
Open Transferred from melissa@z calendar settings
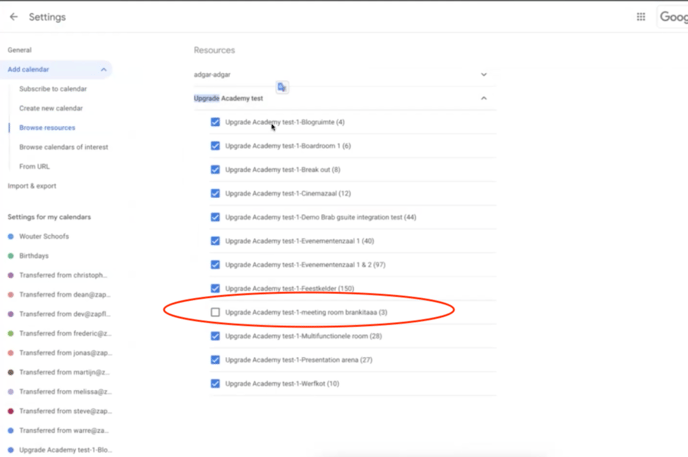click(65, 392)
